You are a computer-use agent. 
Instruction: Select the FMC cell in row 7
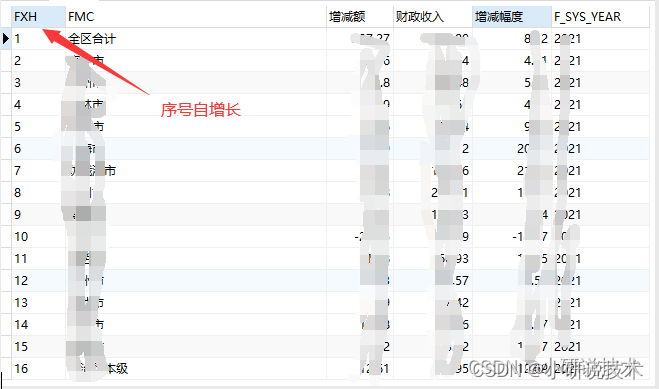[x=196, y=171]
